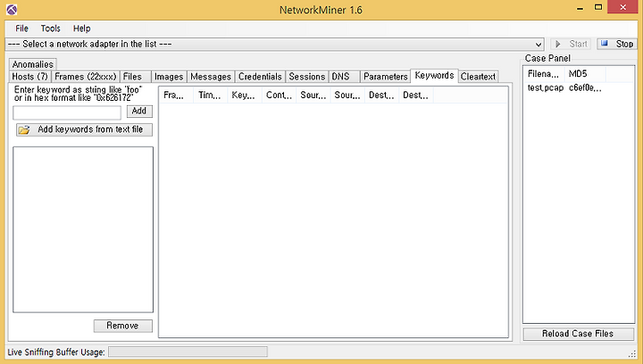643x364 pixels.
Task: Click the MD5 column header in Case Panel
Action: [585, 74]
